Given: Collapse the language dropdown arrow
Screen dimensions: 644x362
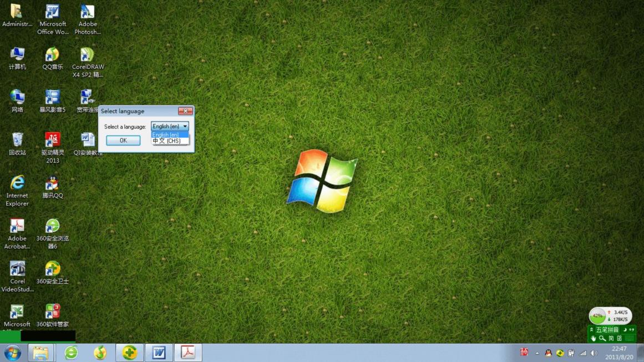Looking at the screenshot, I should coord(185,127).
